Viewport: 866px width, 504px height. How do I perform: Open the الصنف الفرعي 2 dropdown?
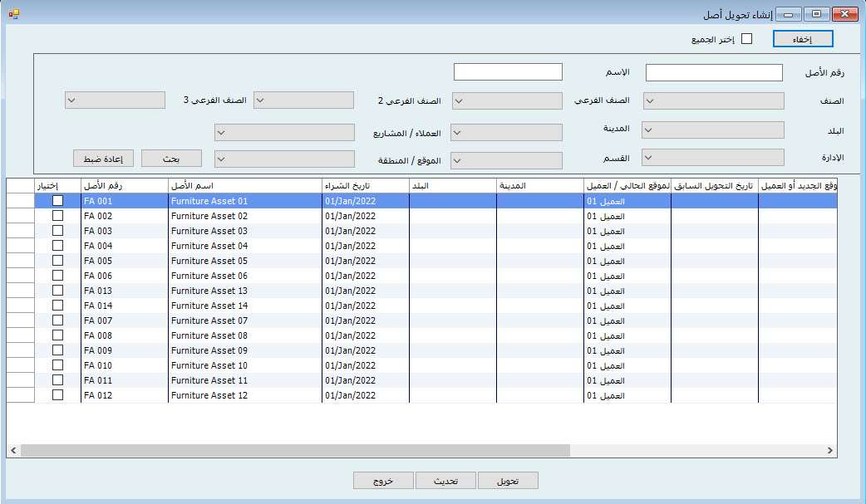303,100
